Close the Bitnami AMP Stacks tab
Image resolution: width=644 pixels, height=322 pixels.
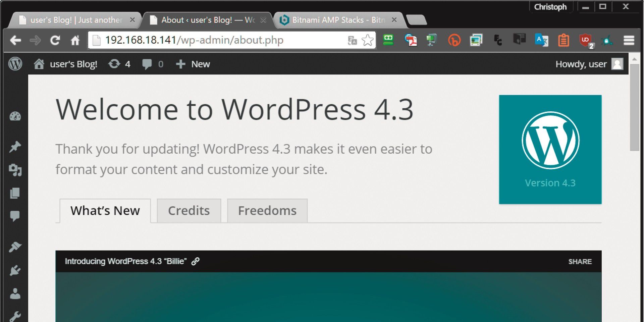(x=394, y=20)
